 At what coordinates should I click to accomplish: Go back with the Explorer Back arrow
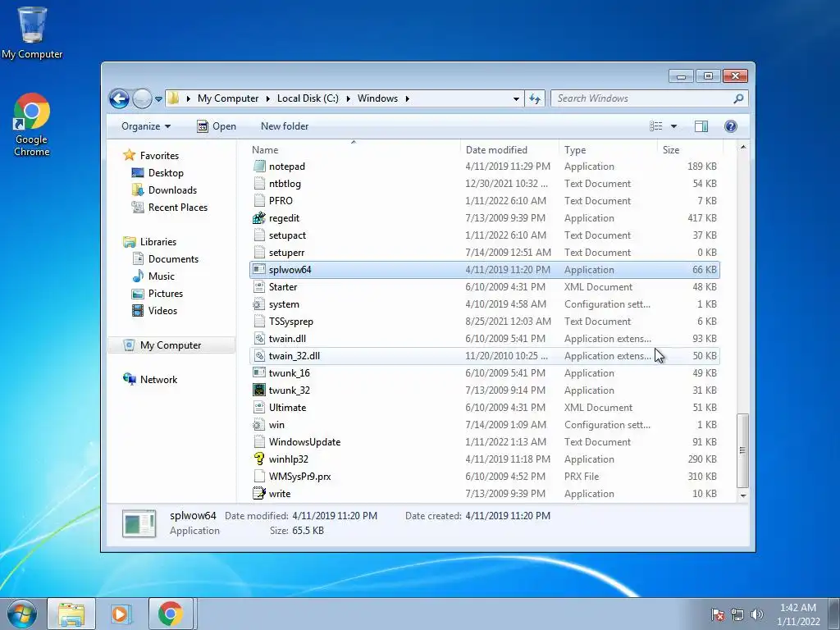coord(119,98)
